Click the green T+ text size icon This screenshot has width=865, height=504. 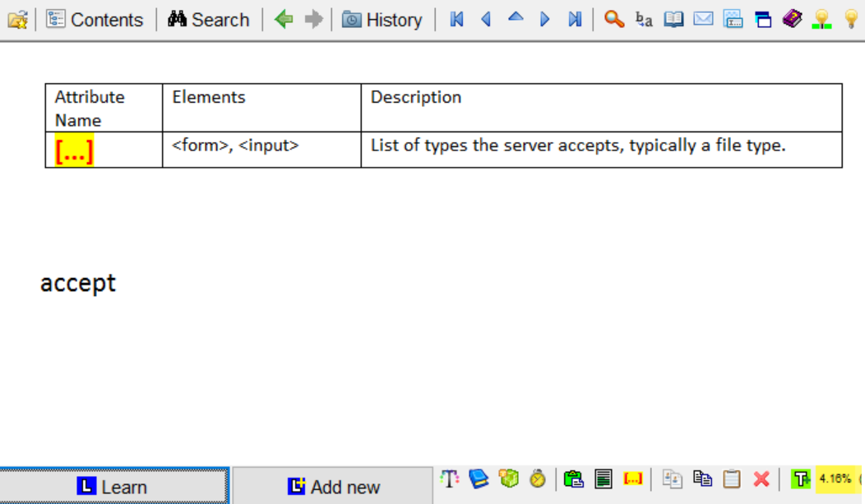click(801, 479)
